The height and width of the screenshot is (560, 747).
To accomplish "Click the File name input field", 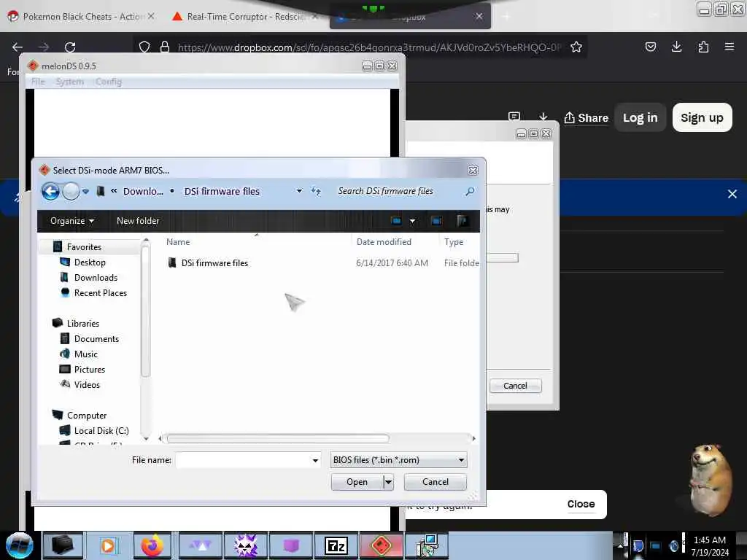I will [243, 460].
